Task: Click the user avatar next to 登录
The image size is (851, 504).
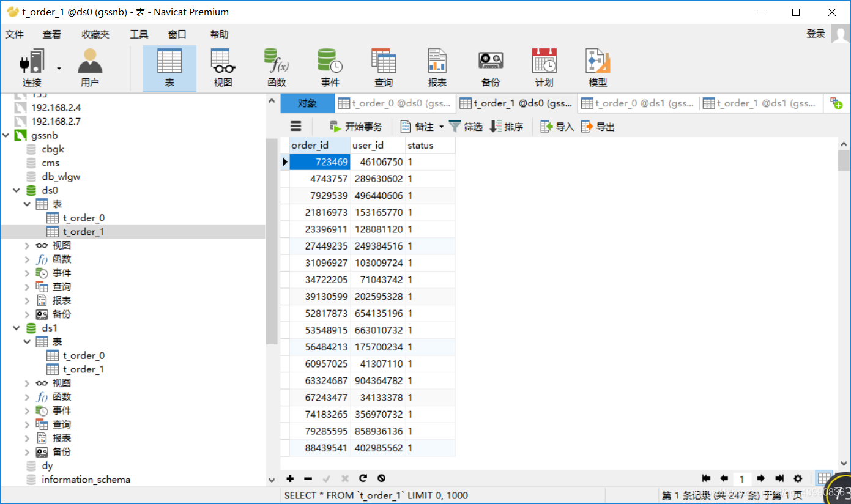Action: click(x=841, y=34)
